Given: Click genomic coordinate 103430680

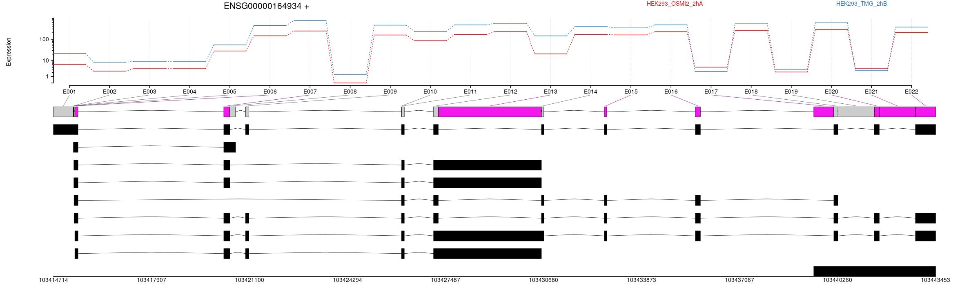Looking at the screenshot, I should point(543,280).
